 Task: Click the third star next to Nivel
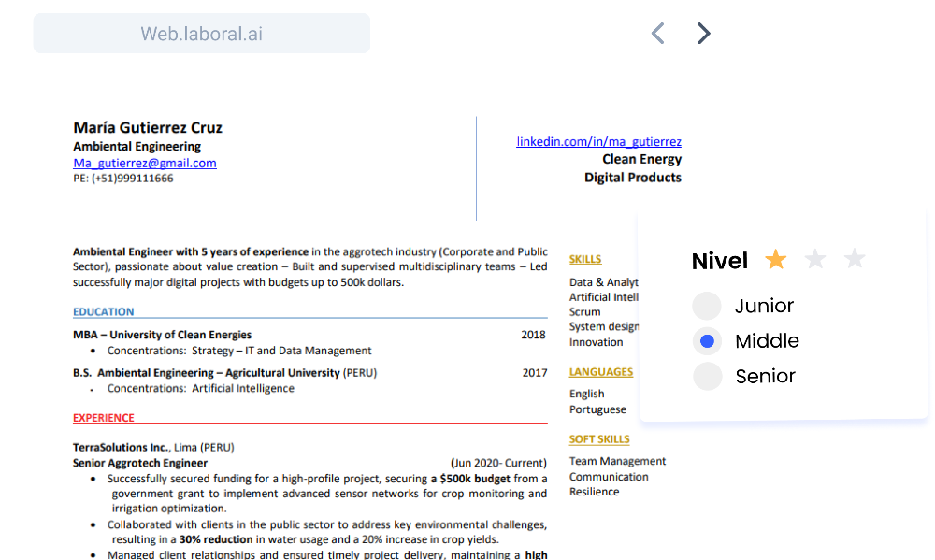coord(855,259)
